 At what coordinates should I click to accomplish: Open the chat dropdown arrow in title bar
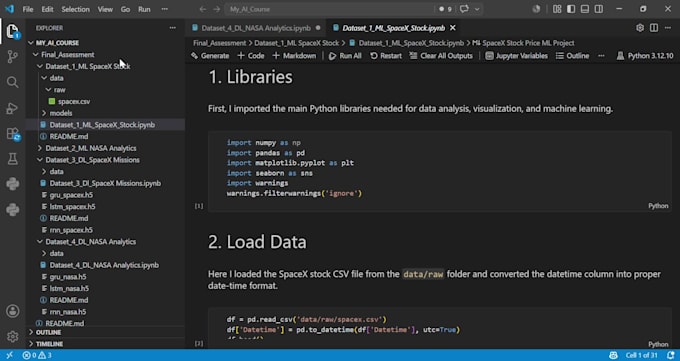477,9
